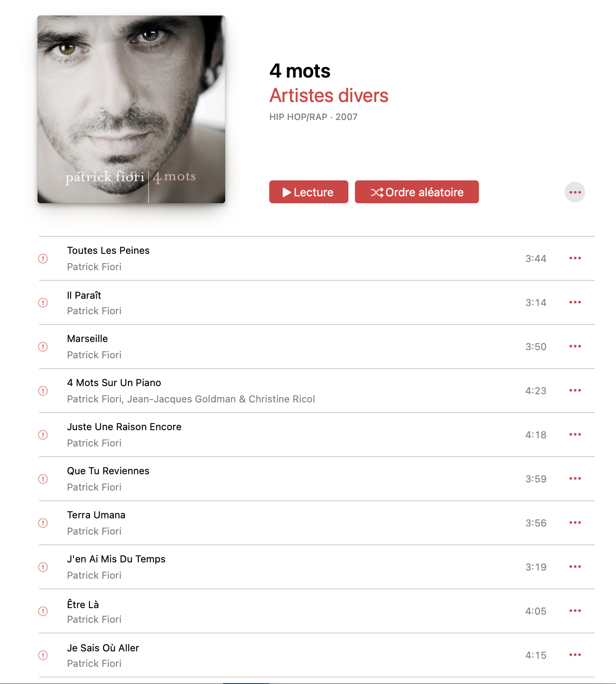Start playback with the Lecture button

point(309,192)
